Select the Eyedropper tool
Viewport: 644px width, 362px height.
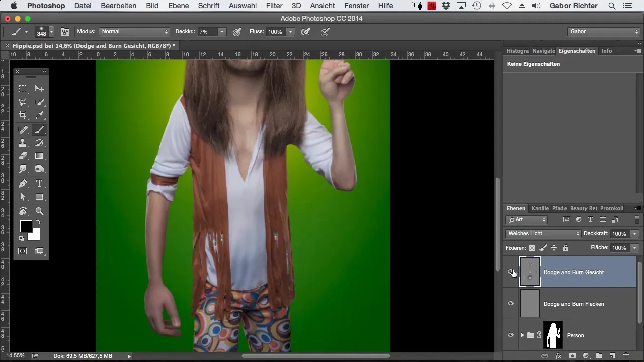click(39, 116)
